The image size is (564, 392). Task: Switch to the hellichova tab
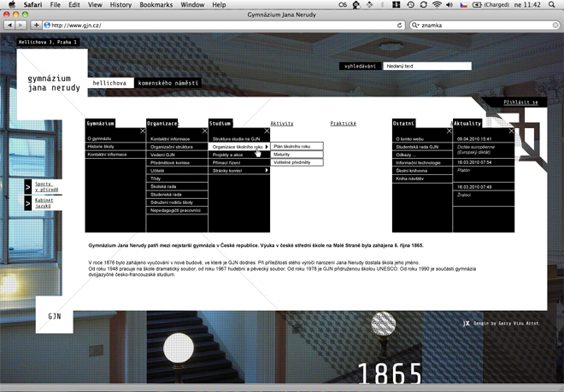tap(109, 83)
